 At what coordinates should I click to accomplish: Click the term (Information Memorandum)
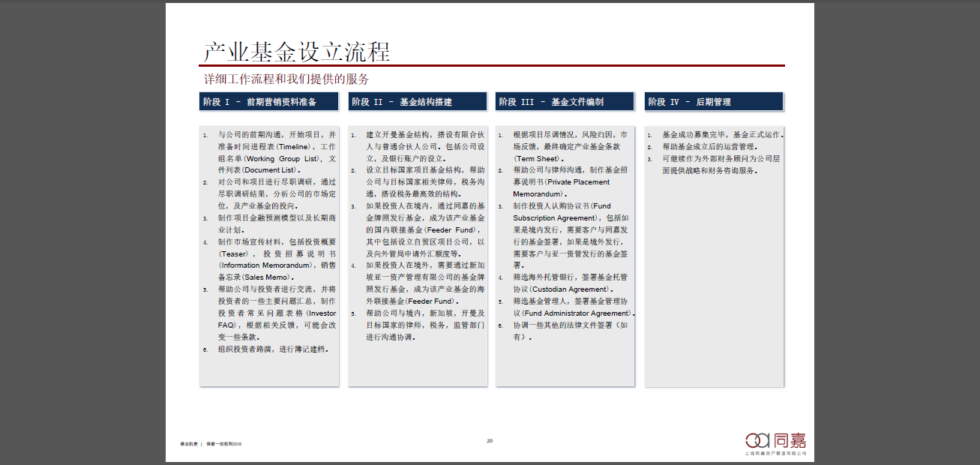[265, 265]
